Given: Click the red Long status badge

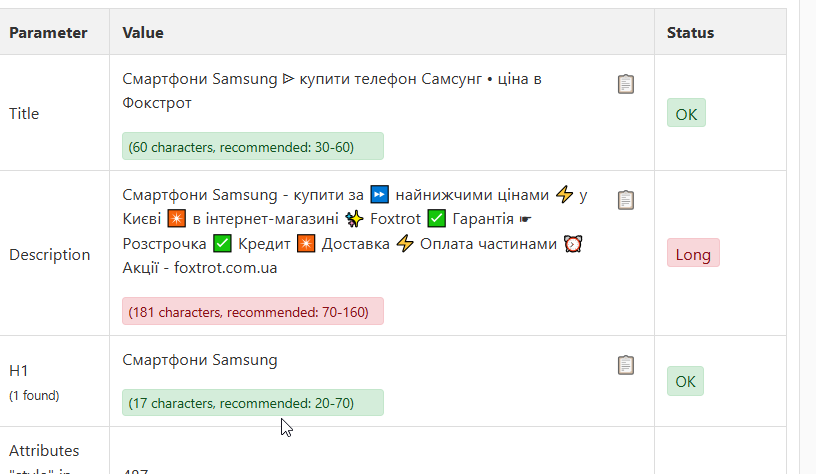Looking at the screenshot, I should coord(693,253).
